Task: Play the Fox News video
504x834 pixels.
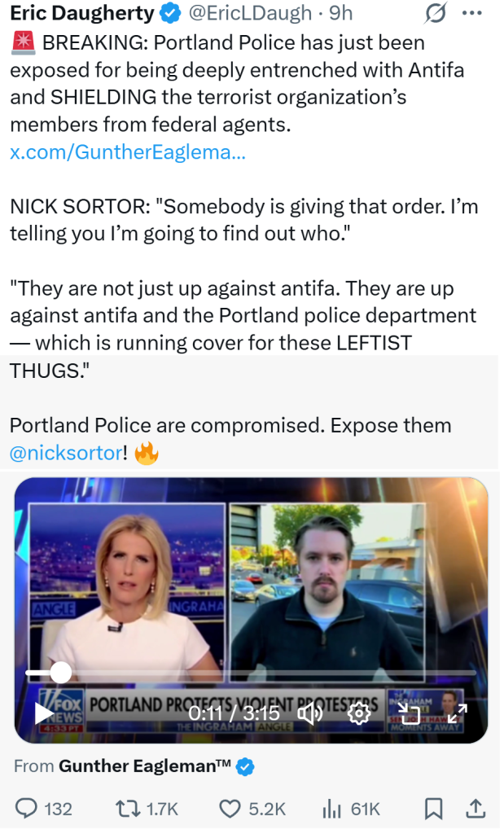Action: (x=44, y=713)
